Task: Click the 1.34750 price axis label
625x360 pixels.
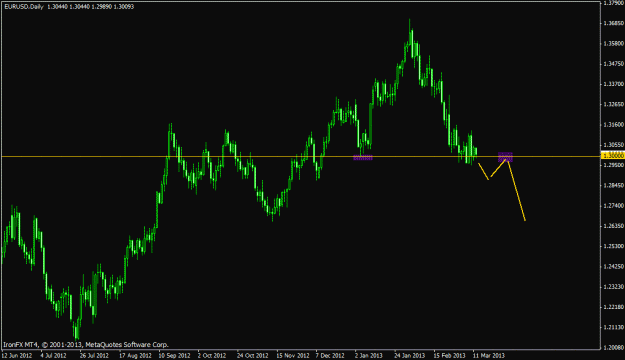Action: [614, 64]
